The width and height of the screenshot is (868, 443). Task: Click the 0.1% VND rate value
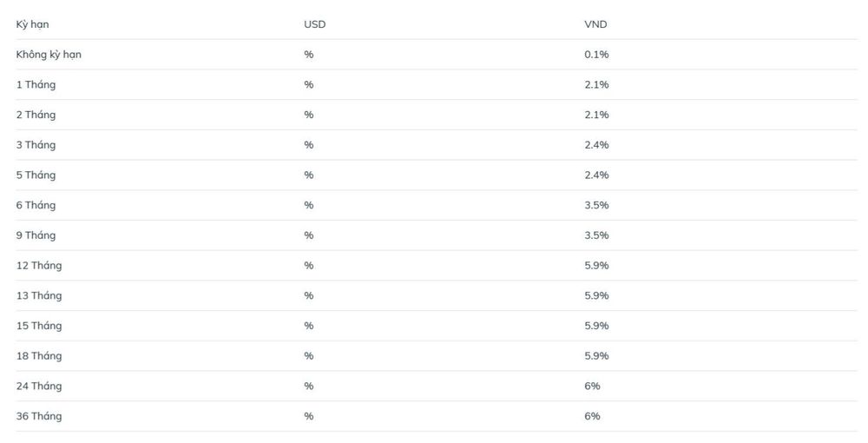596,54
